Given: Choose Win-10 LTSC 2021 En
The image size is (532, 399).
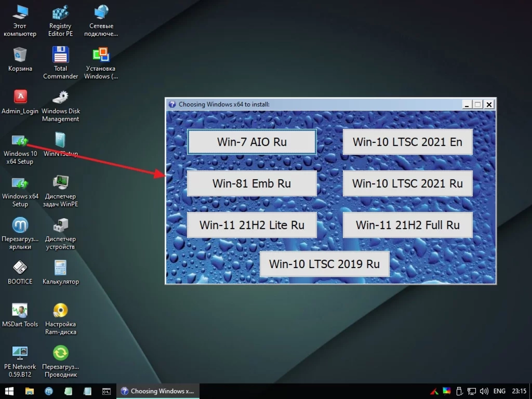Looking at the screenshot, I should pos(408,142).
